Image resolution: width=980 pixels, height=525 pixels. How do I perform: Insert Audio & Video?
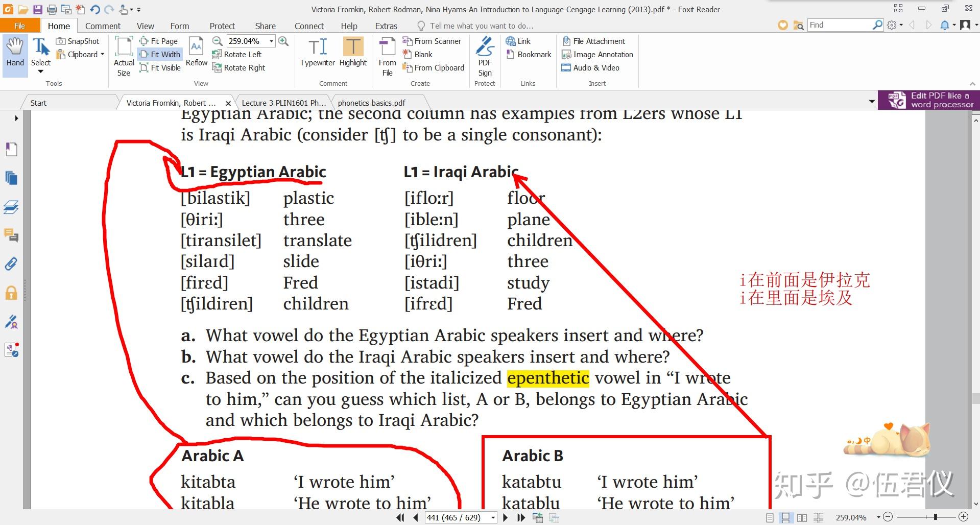click(590, 67)
